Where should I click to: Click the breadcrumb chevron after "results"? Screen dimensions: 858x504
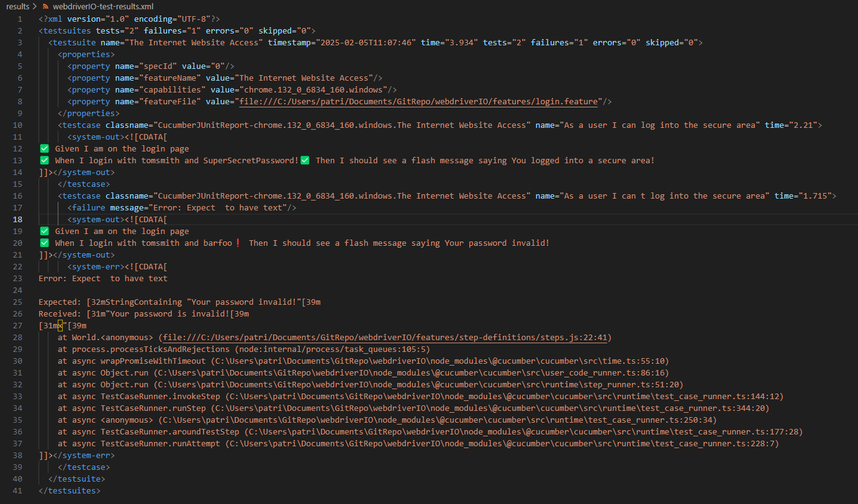point(35,6)
